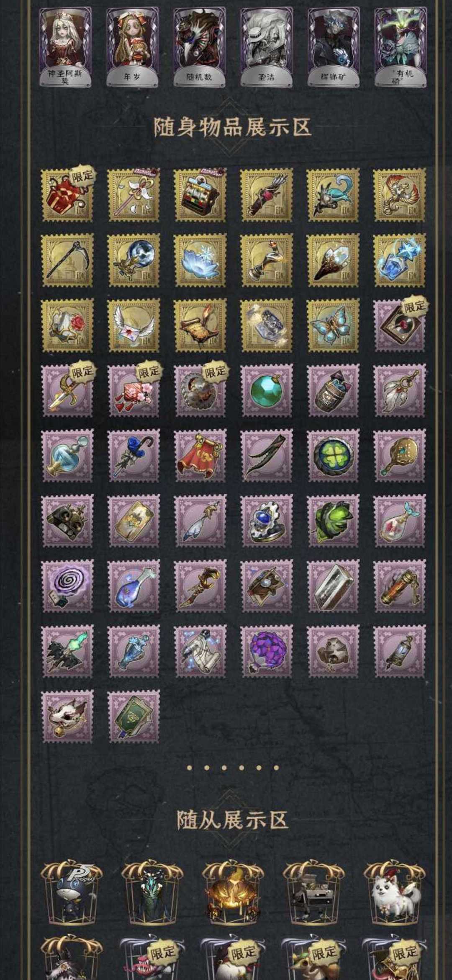This screenshot has height=980, width=452.
Task: Choose the blue butterfly accessory stamp
Action: point(333,325)
